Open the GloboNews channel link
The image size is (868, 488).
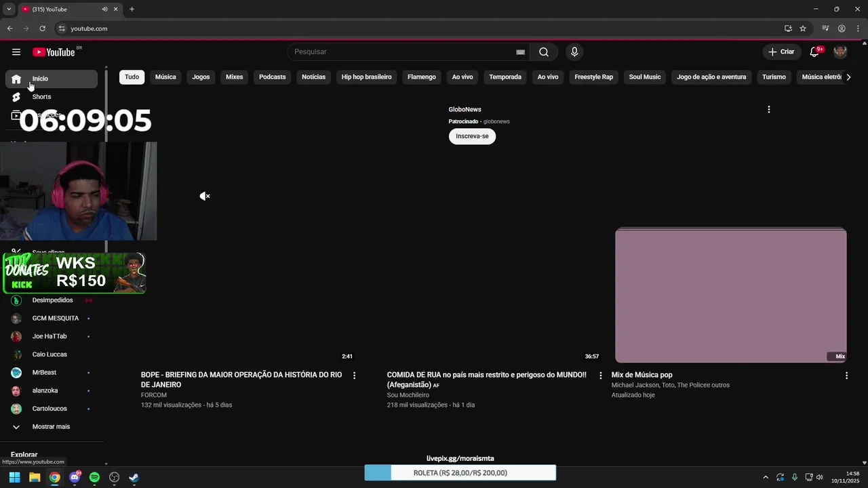click(465, 109)
